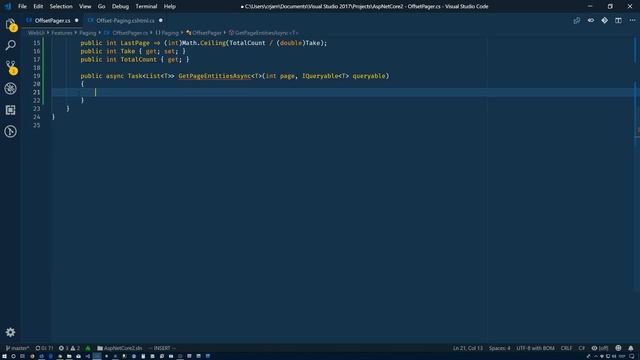Viewport: 640px width, 360px height.
Task: Click the second editor title action icon
Action: (x=591, y=20)
